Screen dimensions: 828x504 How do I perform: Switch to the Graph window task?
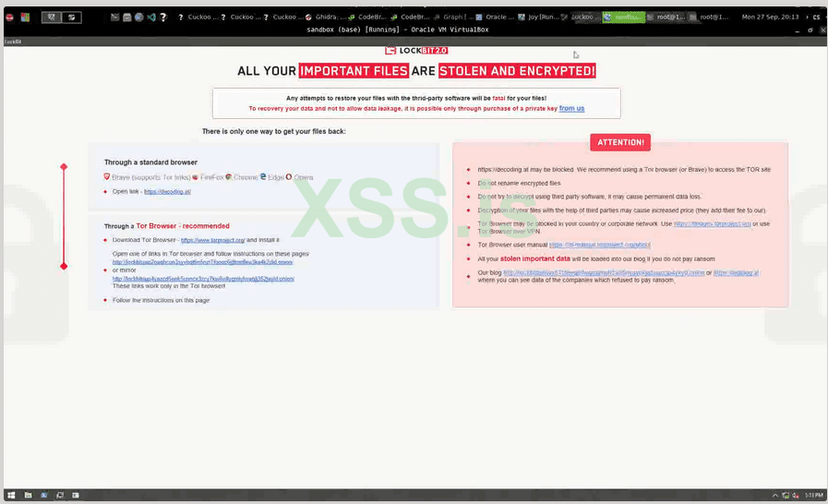tap(453, 17)
